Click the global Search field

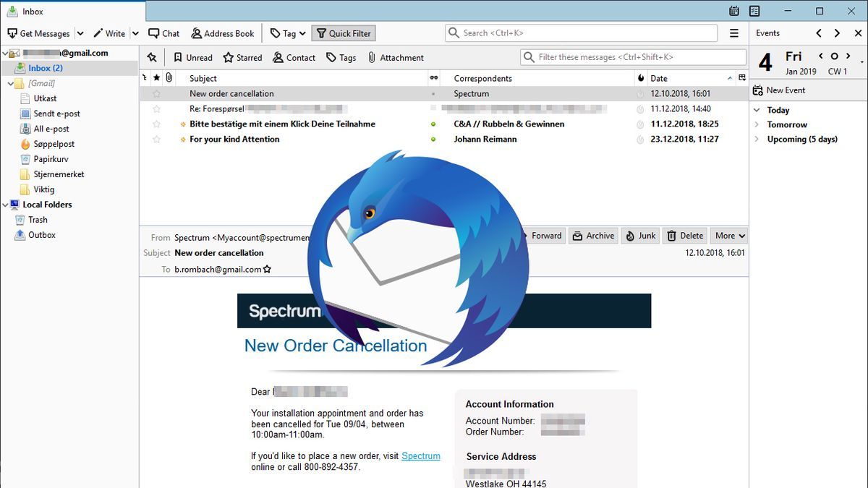(x=582, y=33)
